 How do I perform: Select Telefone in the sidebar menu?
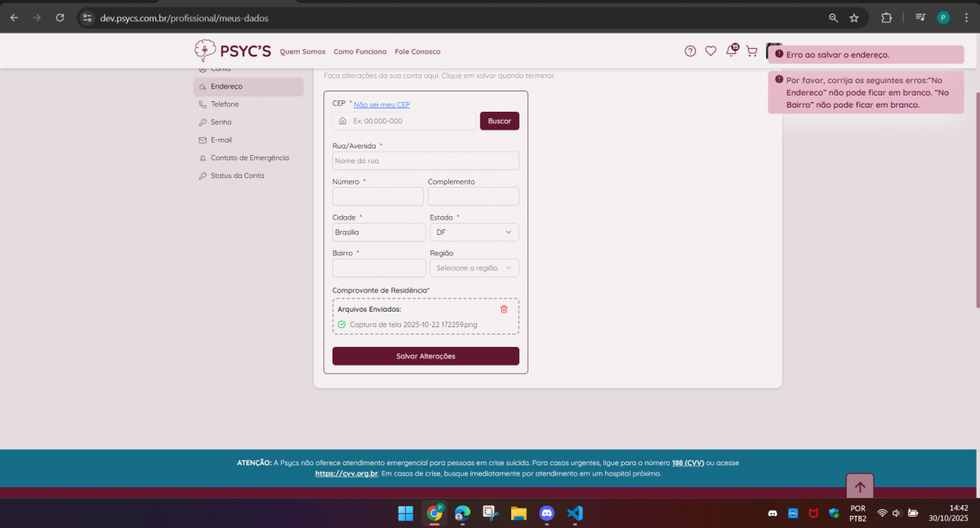pyautogui.click(x=225, y=104)
